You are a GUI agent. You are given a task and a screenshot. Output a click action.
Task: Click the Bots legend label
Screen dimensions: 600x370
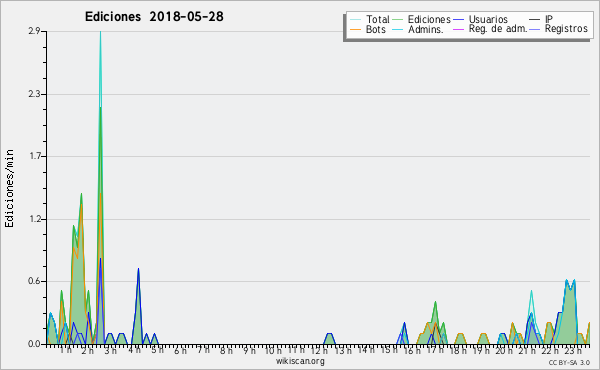pyautogui.click(x=375, y=29)
